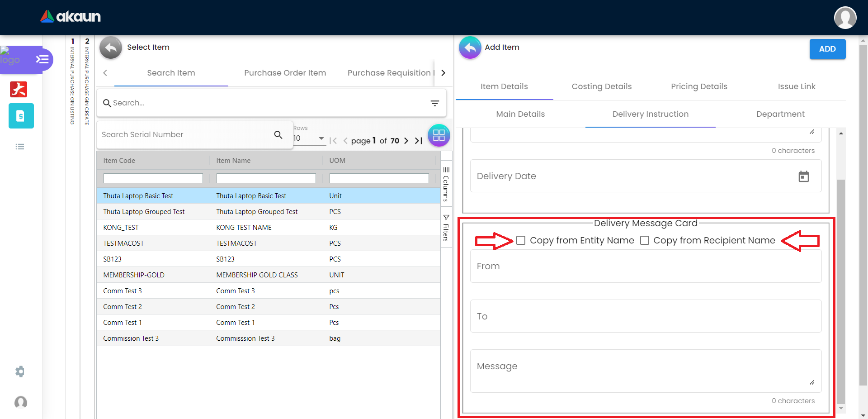The height and width of the screenshot is (419, 868).
Task: Toggle the grid view button
Action: pyautogui.click(x=439, y=135)
